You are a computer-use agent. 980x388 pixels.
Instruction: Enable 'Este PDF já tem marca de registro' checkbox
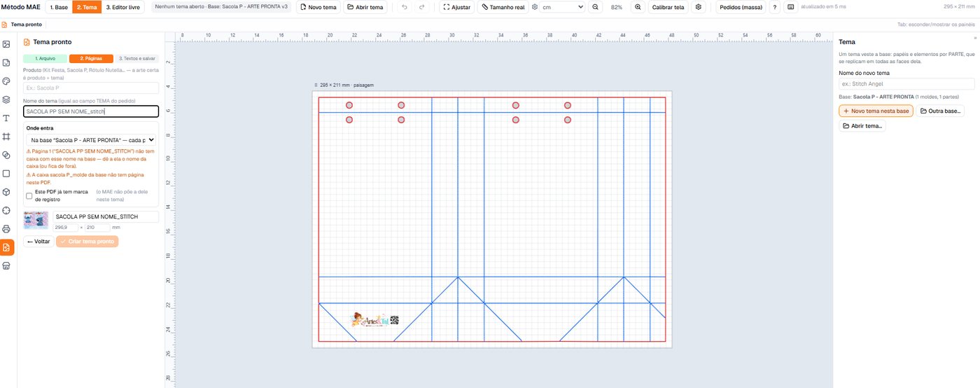point(29,196)
